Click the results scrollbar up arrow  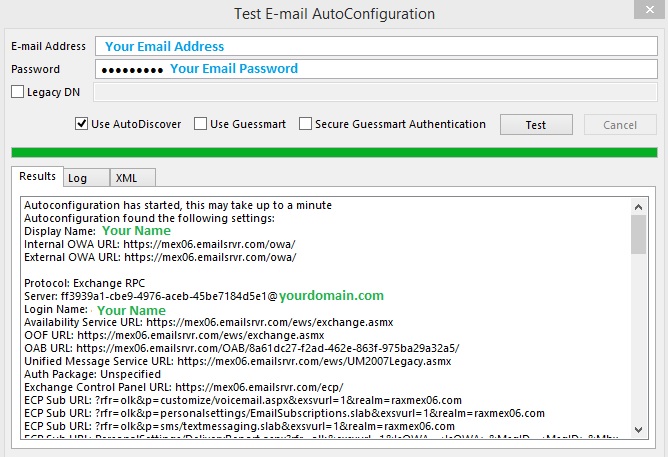638,206
